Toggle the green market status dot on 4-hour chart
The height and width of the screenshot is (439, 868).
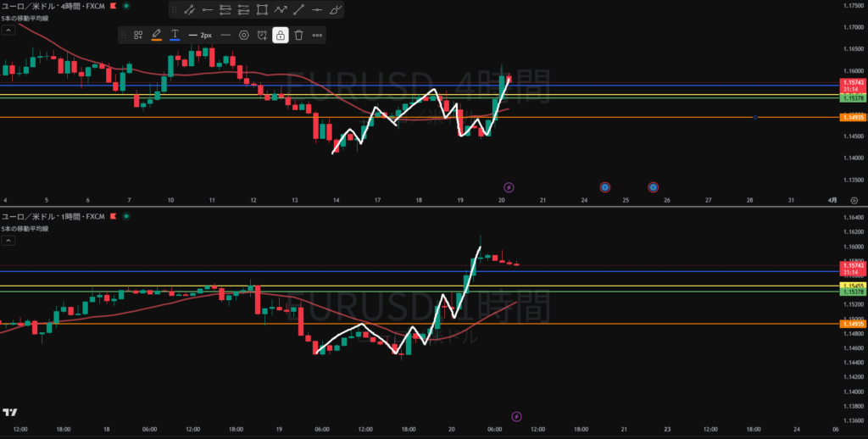pos(127,6)
